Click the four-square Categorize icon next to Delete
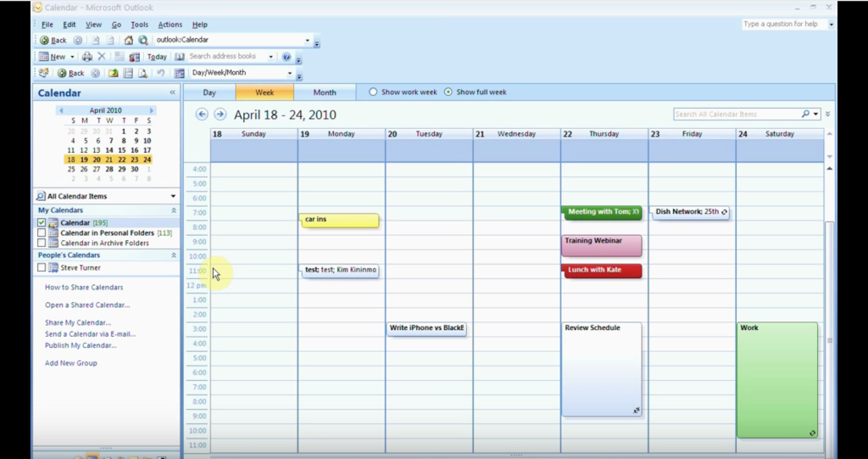This screenshot has height=459, width=868. pyautogui.click(x=120, y=57)
